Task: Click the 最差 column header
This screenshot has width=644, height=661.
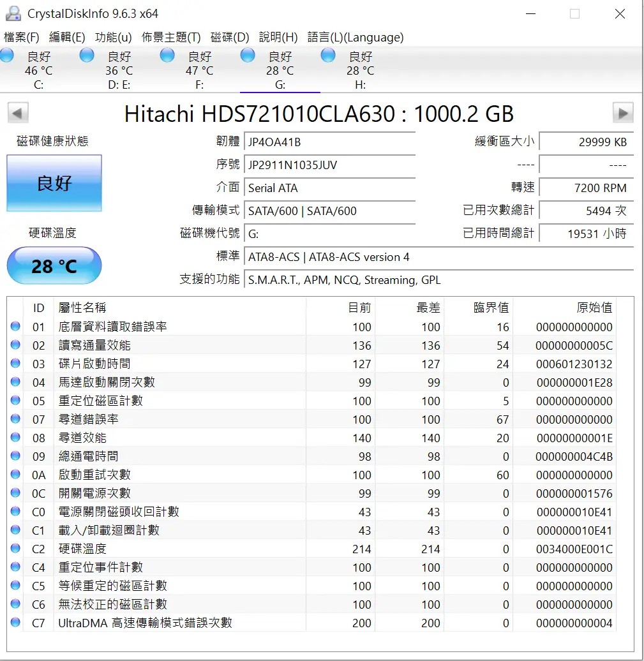Action: point(410,308)
